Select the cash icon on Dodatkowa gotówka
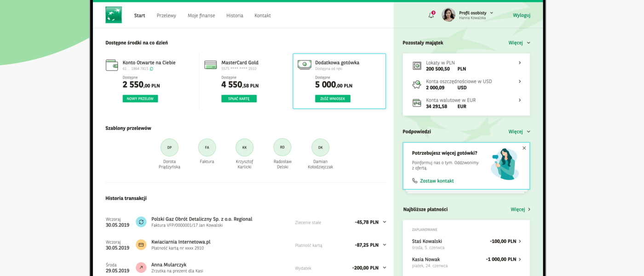The width and height of the screenshot is (644, 276). point(304,65)
